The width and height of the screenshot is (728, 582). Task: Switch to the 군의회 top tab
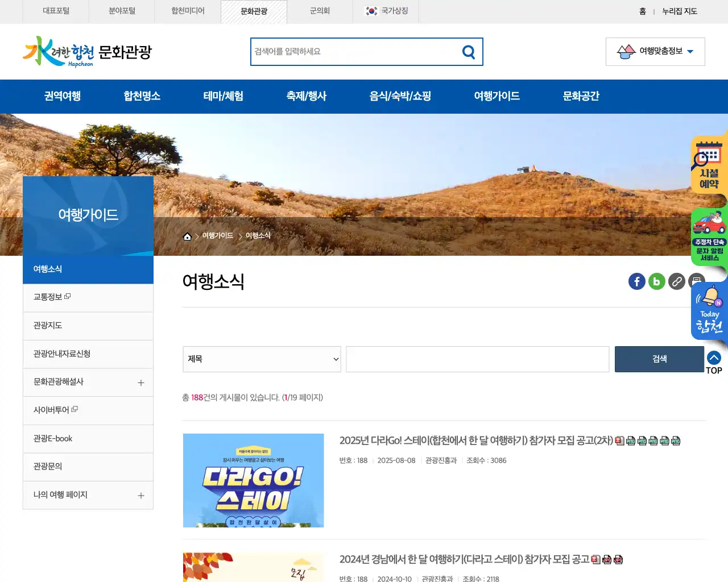319,11
